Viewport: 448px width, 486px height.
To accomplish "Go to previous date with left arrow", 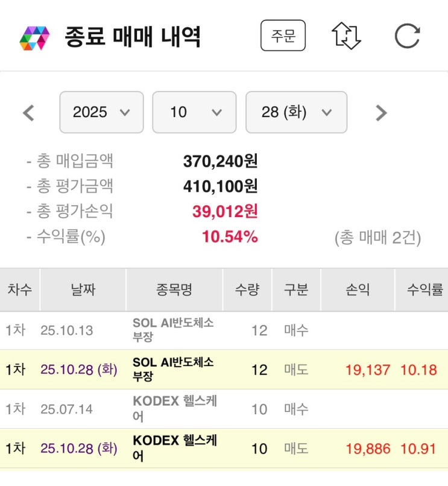I will pos(28,113).
